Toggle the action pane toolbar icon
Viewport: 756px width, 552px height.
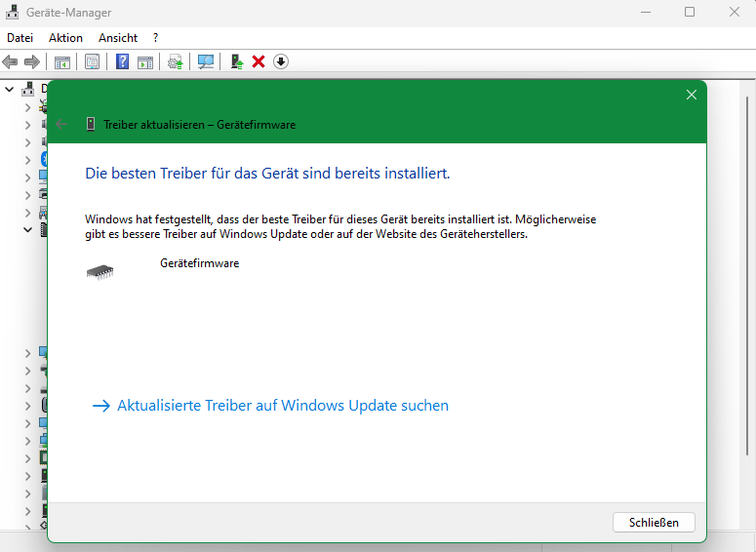[x=145, y=61]
